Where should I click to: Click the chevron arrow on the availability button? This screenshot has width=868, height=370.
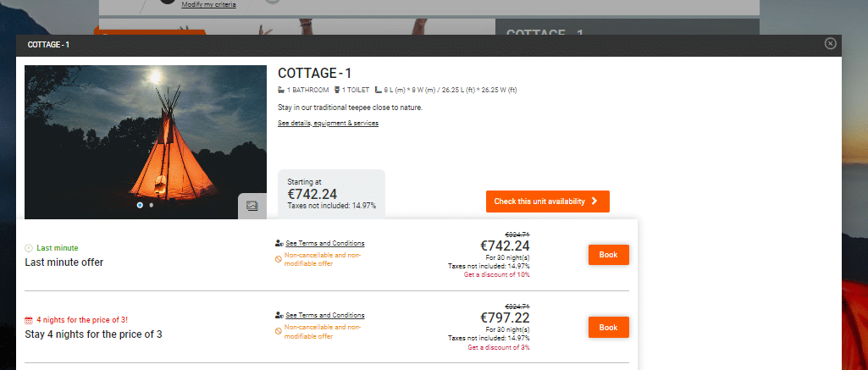tap(594, 202)
